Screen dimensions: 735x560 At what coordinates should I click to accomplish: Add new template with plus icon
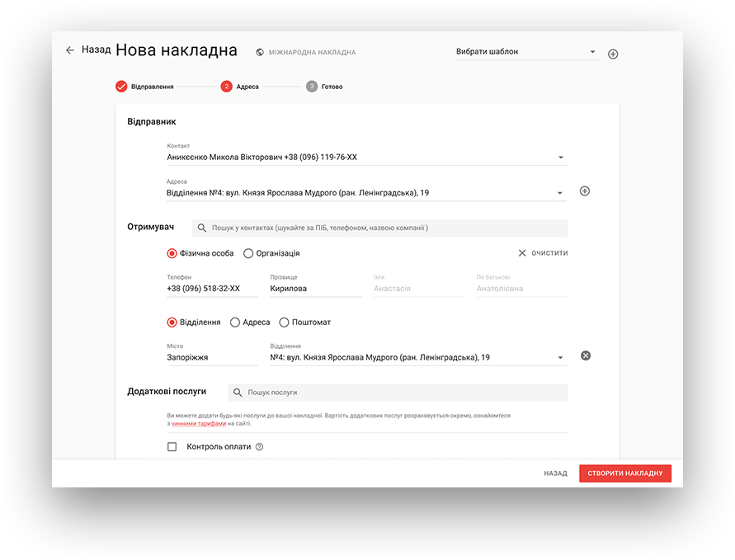(x=613, y=54)
